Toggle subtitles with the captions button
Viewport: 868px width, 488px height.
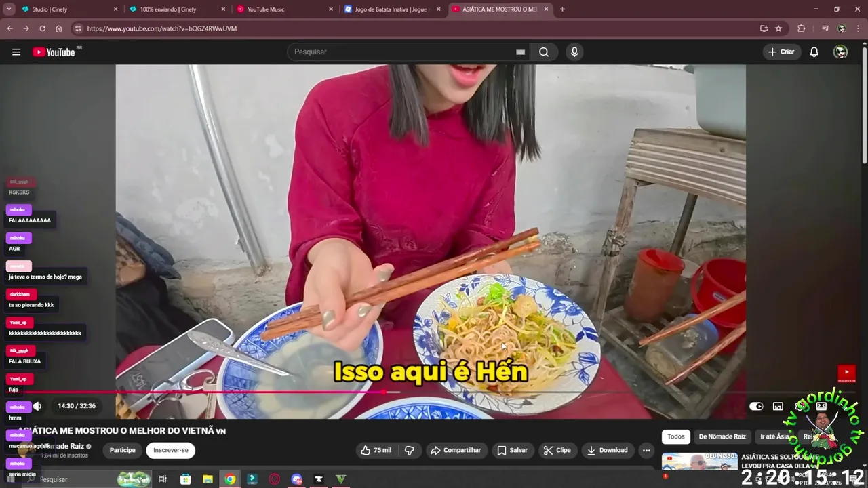778,406
